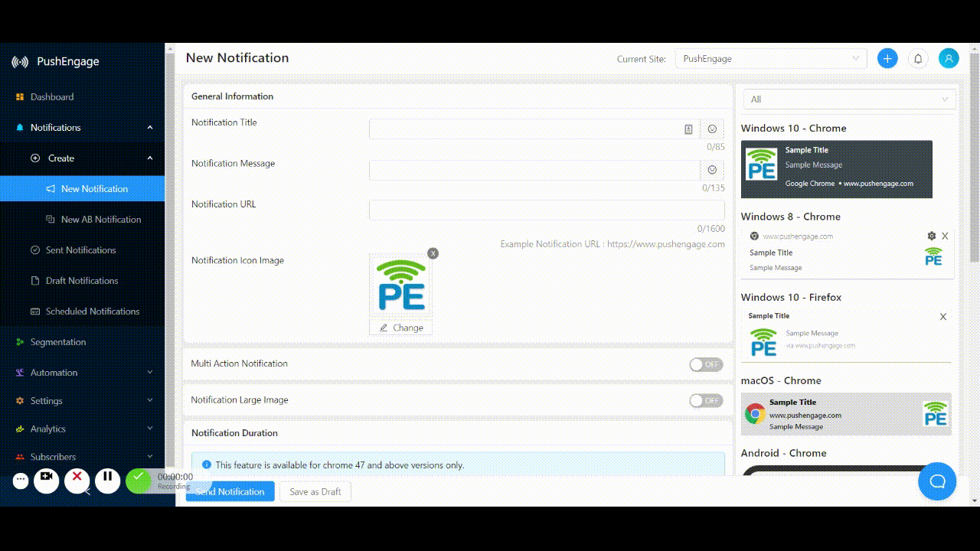980x551 pixels.
Task: Click the Scheduled Notifications calendar icon
Action: point(35,311)
